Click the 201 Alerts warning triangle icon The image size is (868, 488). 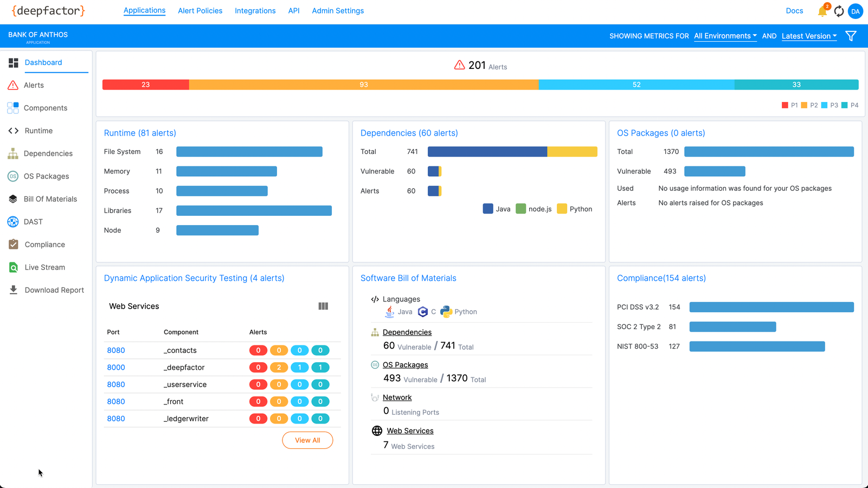459,65
